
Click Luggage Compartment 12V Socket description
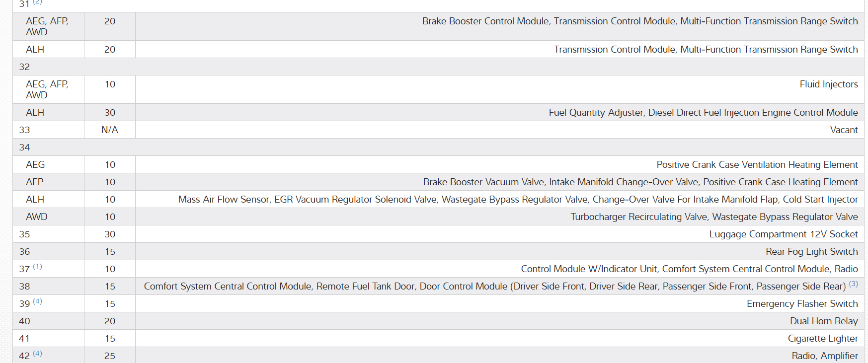coord(783,234)
